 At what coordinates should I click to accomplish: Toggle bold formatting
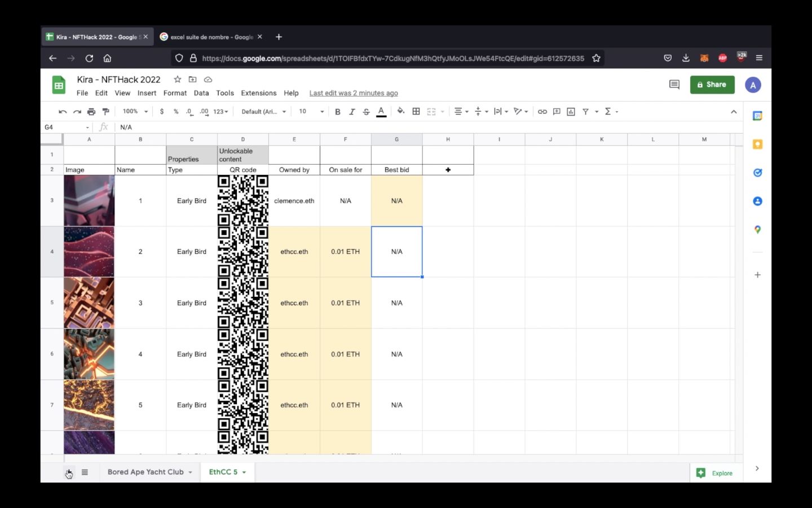pyautogui.click(x=338, y=112)
